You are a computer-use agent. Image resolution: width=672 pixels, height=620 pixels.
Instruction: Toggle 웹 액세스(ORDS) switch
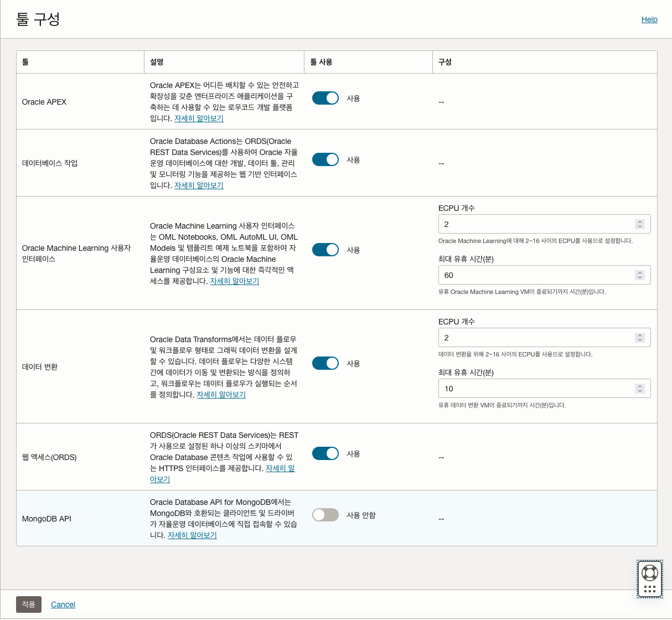pyautogui.click(x=325, y=453)
